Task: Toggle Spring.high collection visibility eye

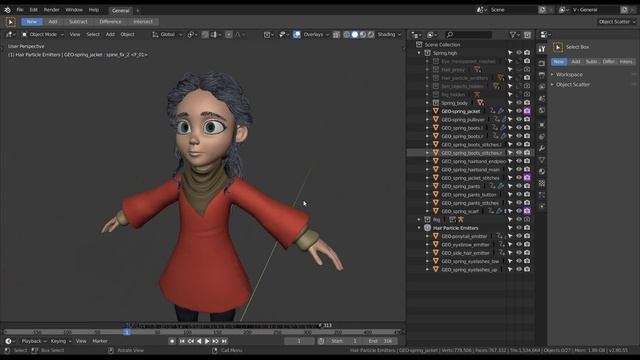Action: pyautogui.click(x=519, y=53)
